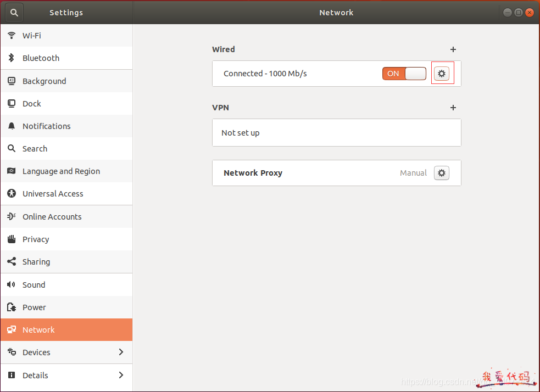The image size is (540, 392).
Task: Click the Devices icon in sidebar
Action: (x=12, y=352)
